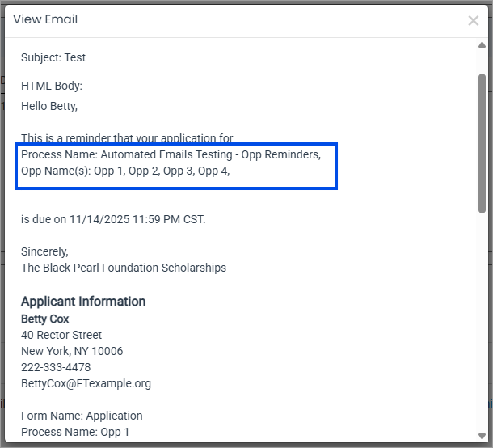Click the email BettyCox@FTexample.org
493x448 pixels.
click(86, 383)
